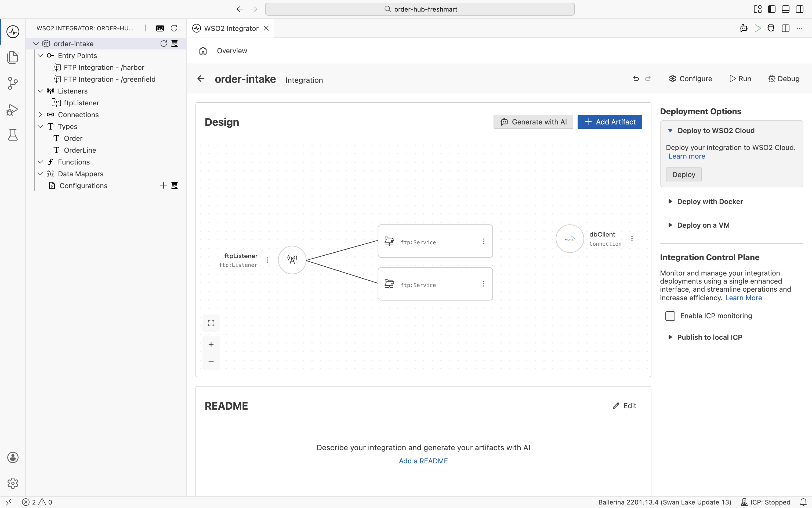This screenshot has height=508, width=812.
Task: Select the OrderLine type
Action: (x=80, y=150)
